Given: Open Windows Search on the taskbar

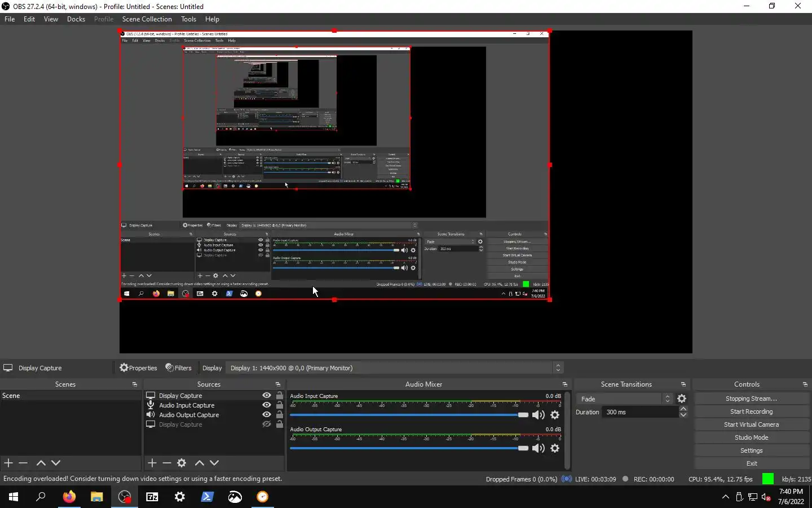Looking at the screenshot, I should coord(41,497).
